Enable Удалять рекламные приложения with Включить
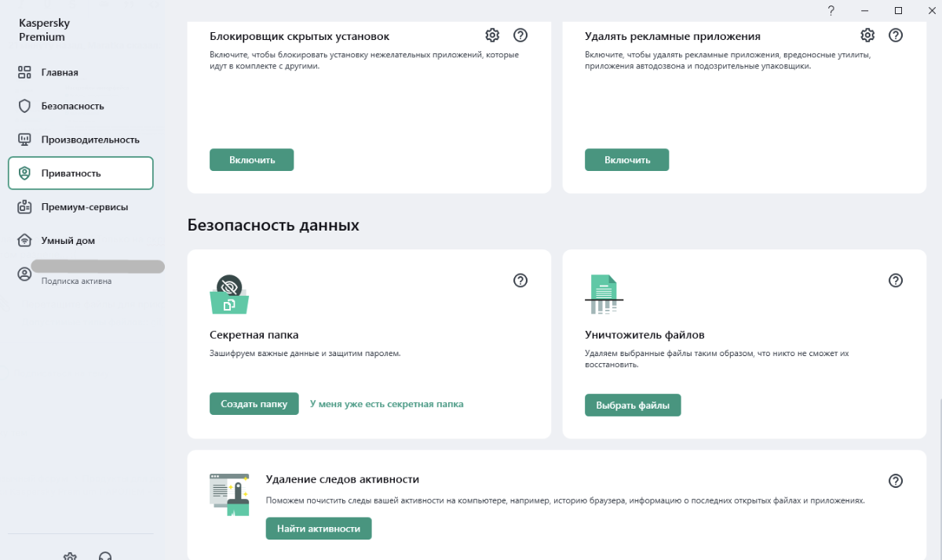This screenshot has width=942, height=560. pyautogui.click(x=626, y=159)
